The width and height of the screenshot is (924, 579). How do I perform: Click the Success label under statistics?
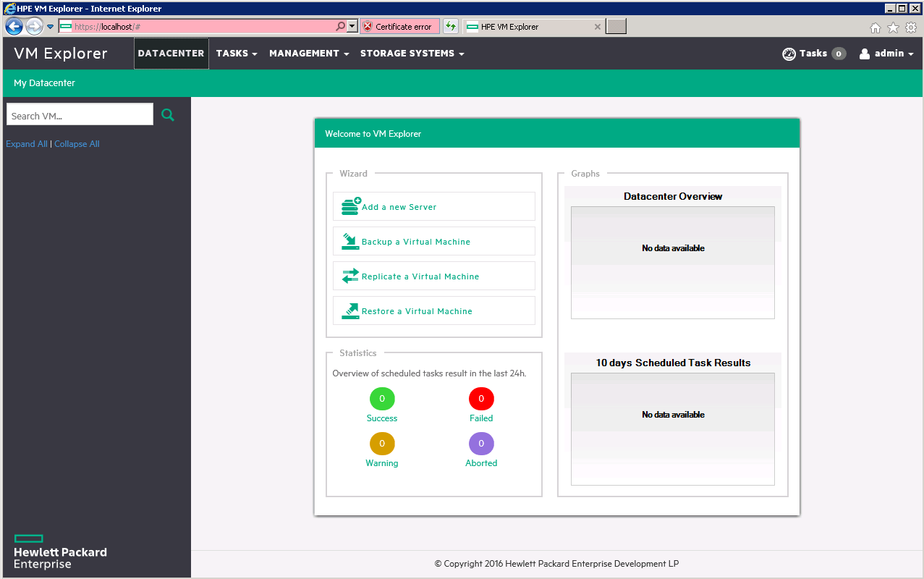[382, 418]
